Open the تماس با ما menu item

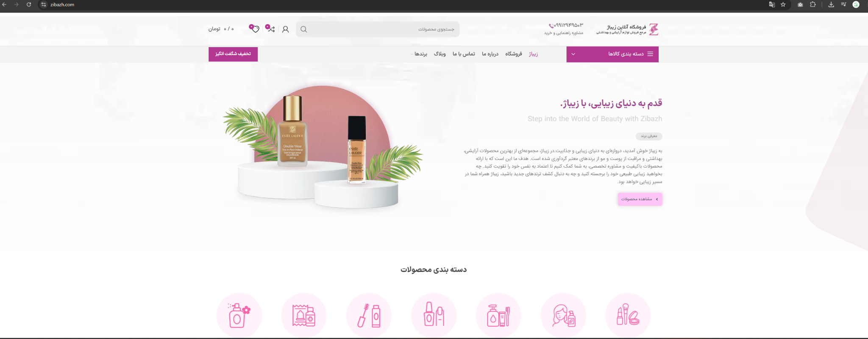[x=464, y=54]
